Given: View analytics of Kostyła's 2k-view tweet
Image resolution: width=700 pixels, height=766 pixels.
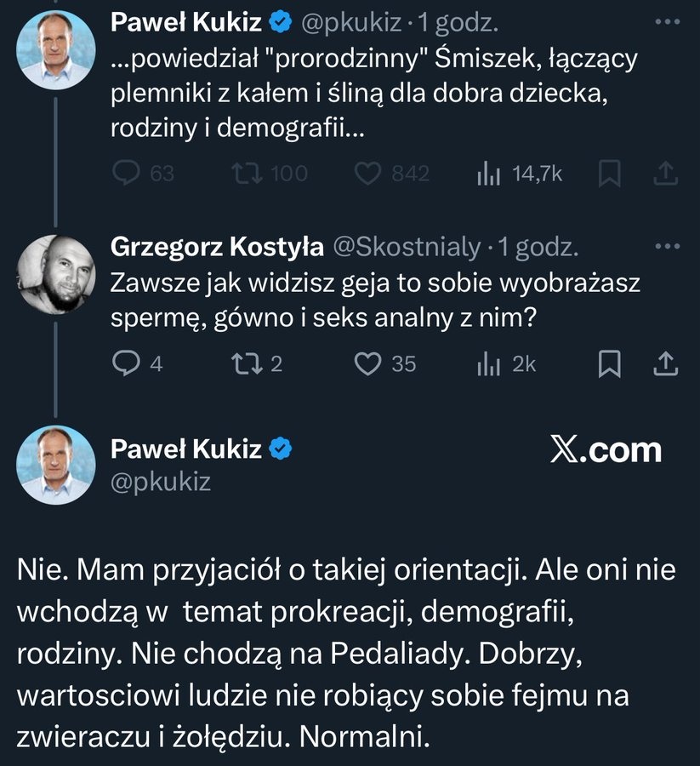Looking at the screenshot, I should pos(488,363).
